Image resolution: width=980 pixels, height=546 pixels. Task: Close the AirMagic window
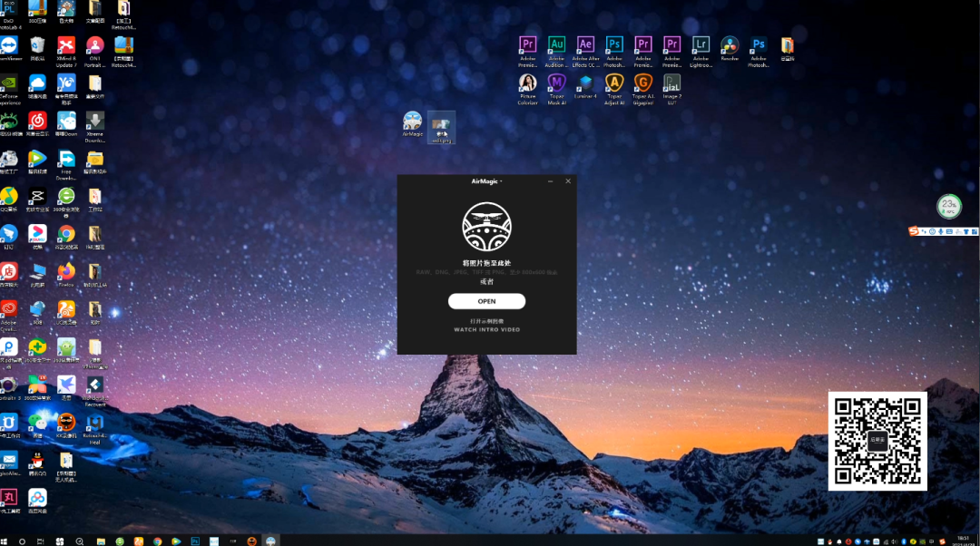point(568,181)
